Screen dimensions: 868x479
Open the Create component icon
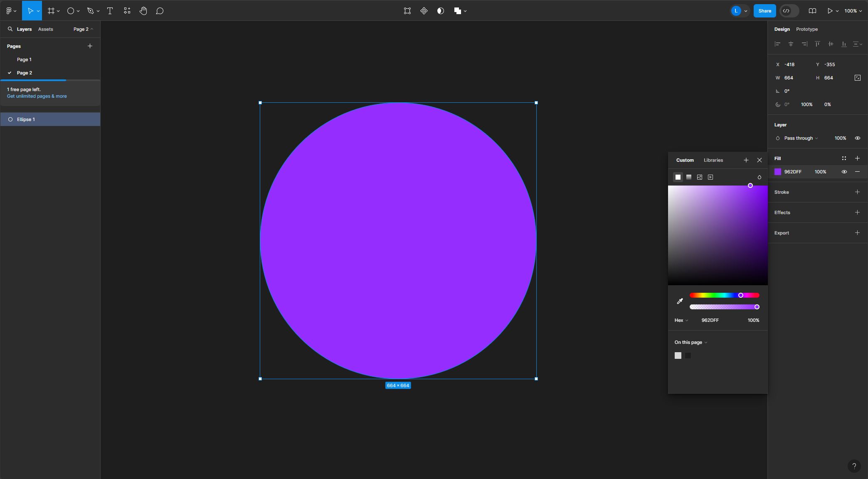click(x=424, y=11)
